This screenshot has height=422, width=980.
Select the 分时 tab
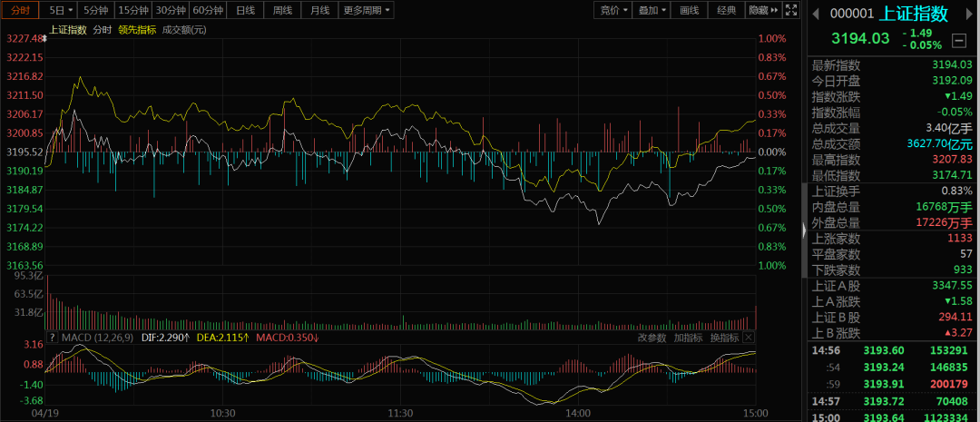pyautogui.click(x=21, y=10)
